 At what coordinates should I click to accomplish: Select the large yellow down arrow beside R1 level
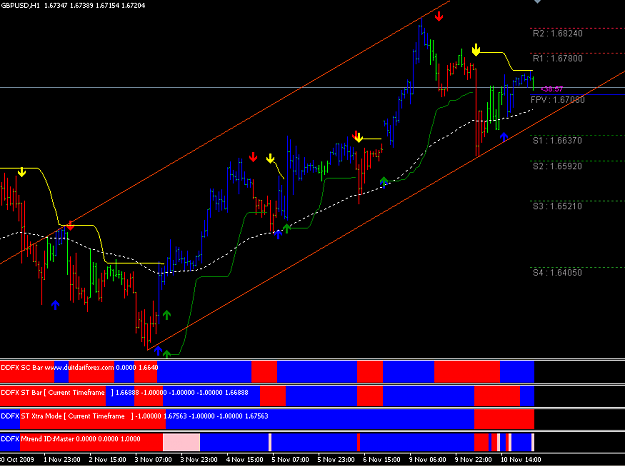(x=476, y=50)
